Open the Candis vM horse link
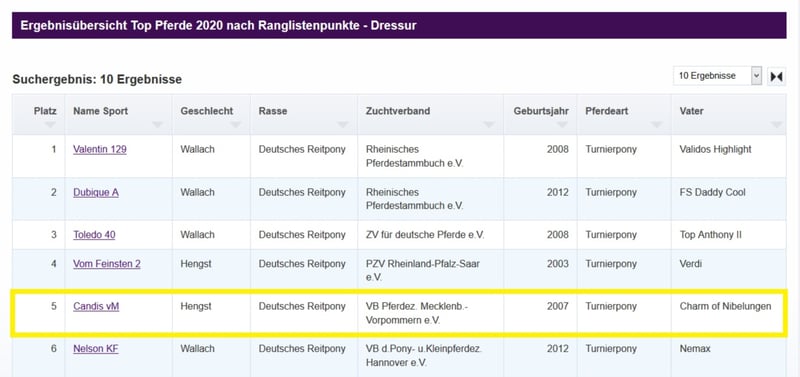Screen dimensions: 800x377 [96, 307]
